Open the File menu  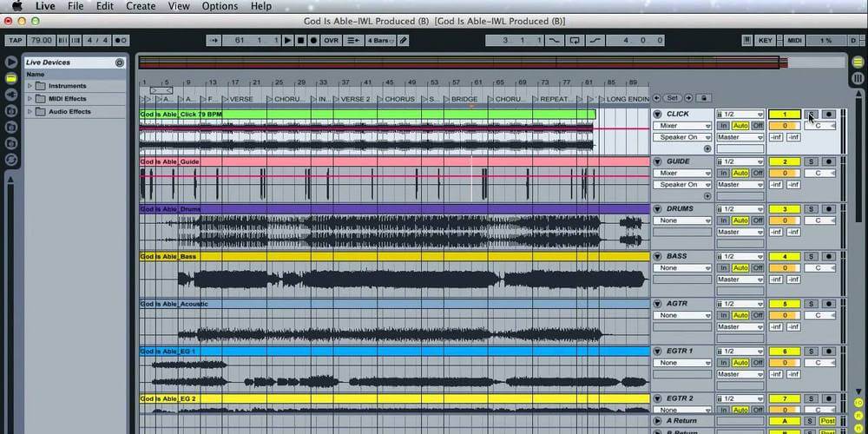(x=76, y=6)
